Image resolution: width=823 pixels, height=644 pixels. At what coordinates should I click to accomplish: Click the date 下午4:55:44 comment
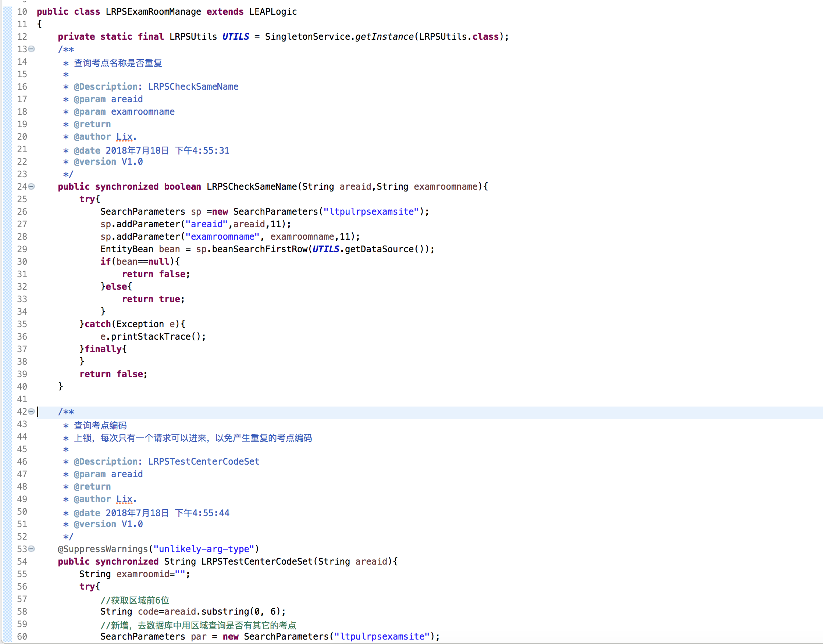pyautogui.click(x=202, y=513)
